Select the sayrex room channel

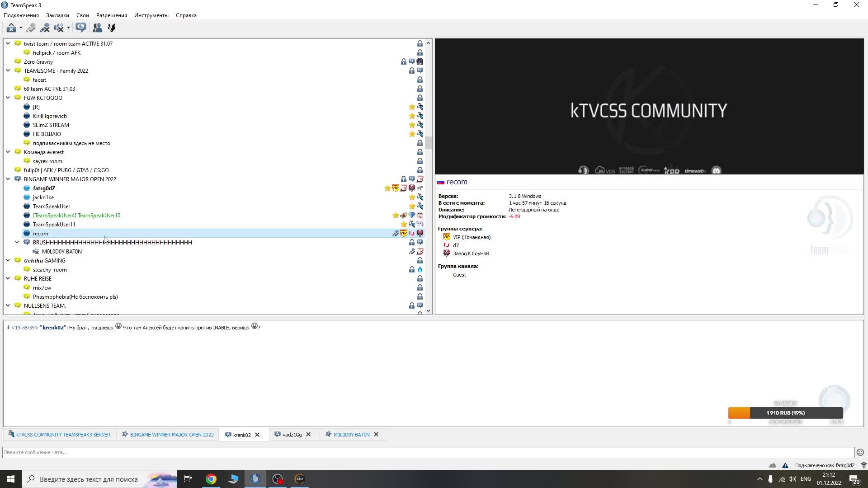[x=47, y=161]
